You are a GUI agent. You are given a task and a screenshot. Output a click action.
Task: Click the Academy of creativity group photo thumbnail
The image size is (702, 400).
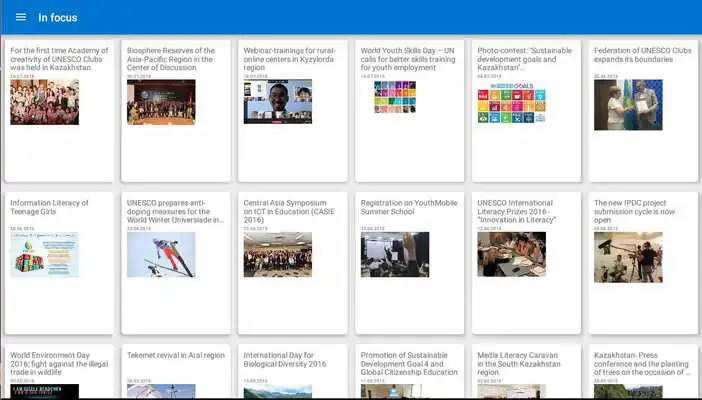[44, 102]
